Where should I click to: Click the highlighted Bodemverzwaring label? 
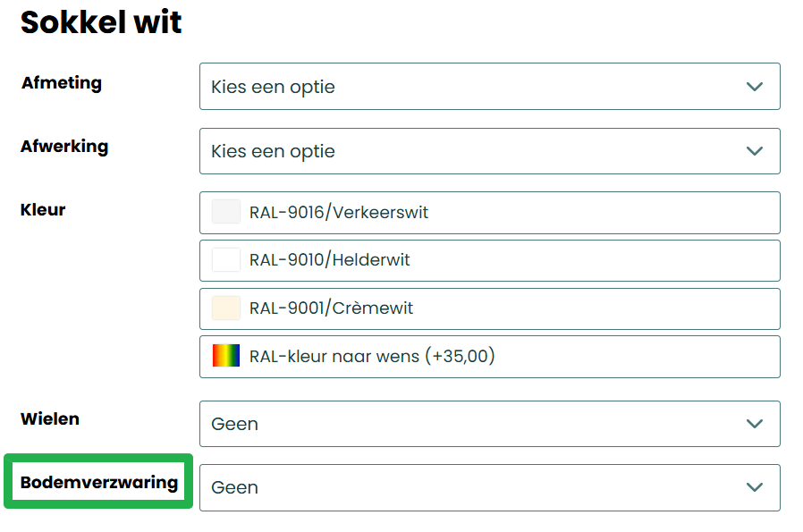tap(99, 483)
